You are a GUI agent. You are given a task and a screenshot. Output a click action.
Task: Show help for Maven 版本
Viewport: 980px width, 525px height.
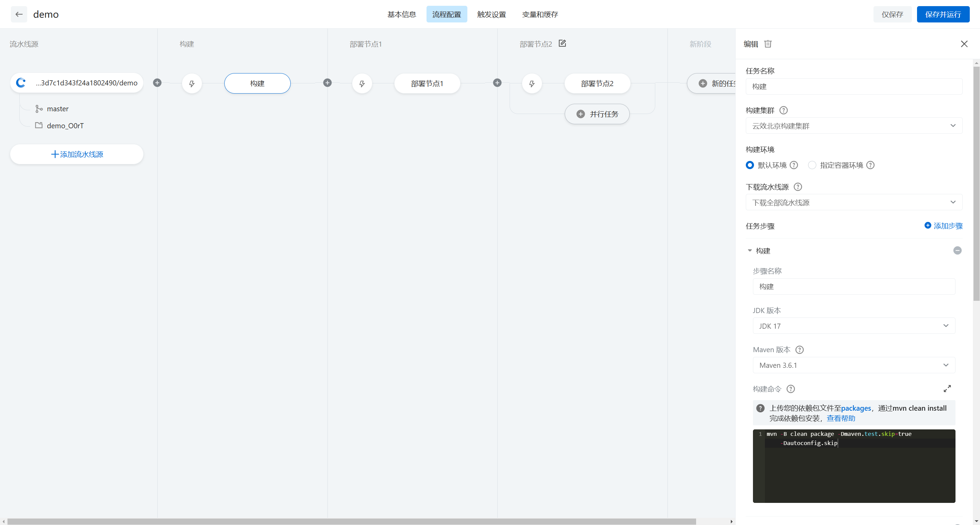(799, 350)
